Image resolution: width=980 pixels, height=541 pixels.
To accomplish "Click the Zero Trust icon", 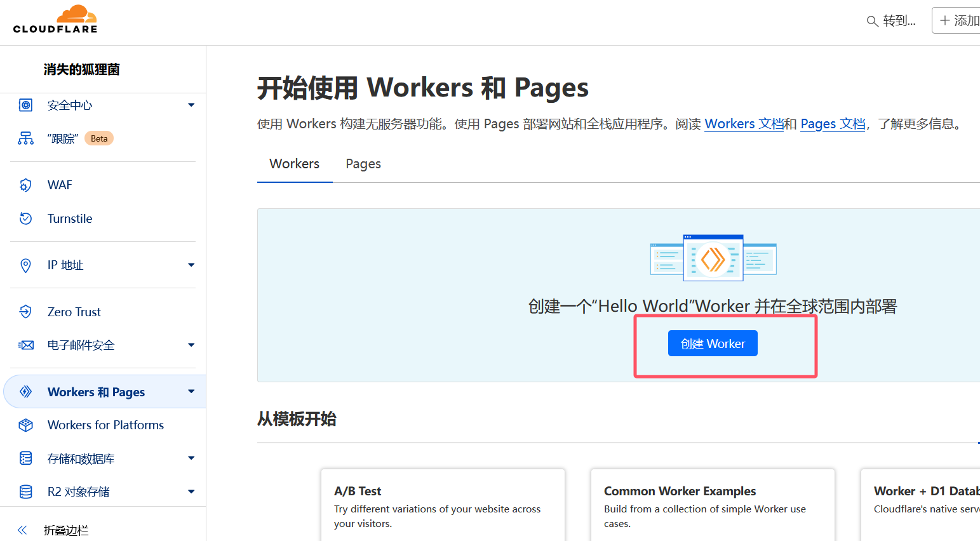I will pyautogui.click(x=25, y=312).
